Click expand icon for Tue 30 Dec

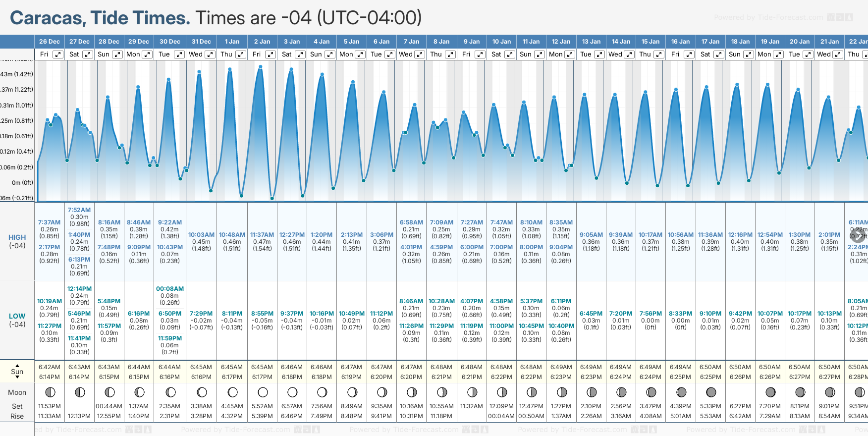(x=179, y=54)
